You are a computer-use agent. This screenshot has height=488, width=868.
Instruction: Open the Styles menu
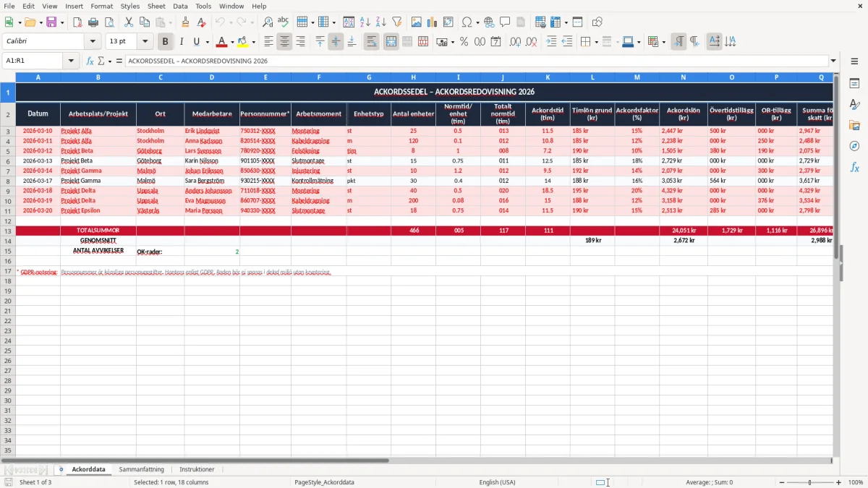coord(130,6)
